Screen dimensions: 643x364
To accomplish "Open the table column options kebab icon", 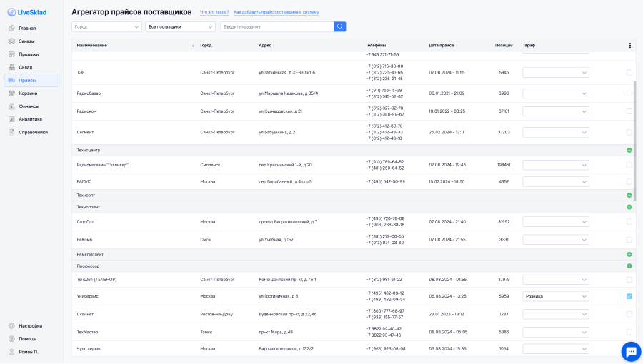I will [630, 46].
